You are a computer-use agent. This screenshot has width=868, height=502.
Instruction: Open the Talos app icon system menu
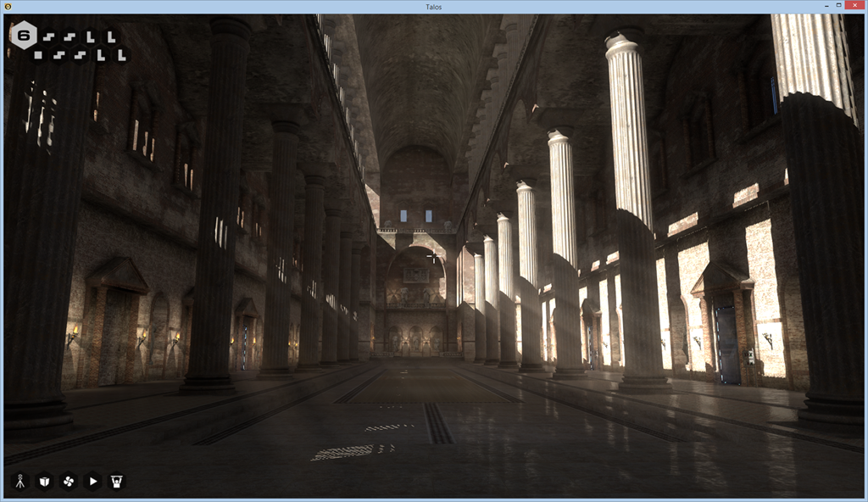8,7
